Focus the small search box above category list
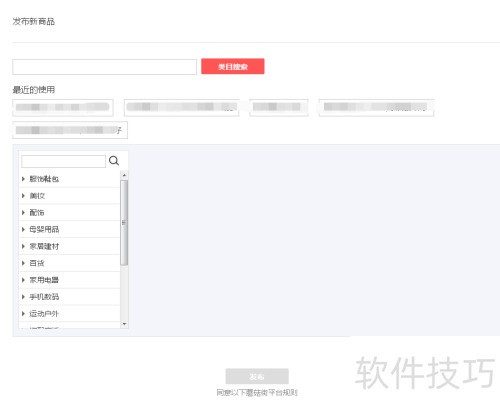 (x=63, y=161)
